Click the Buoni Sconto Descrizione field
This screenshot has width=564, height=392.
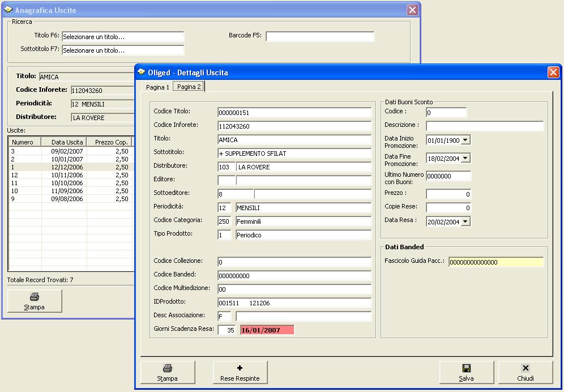tap(485, 126)
